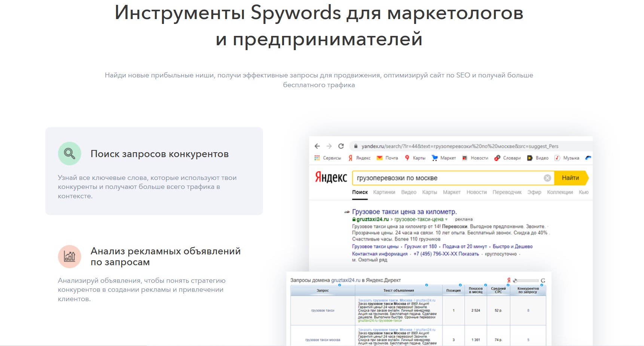Click the Почта envelope bookmark icon
This screenshot has height=346, width=644.
point(379,158)
